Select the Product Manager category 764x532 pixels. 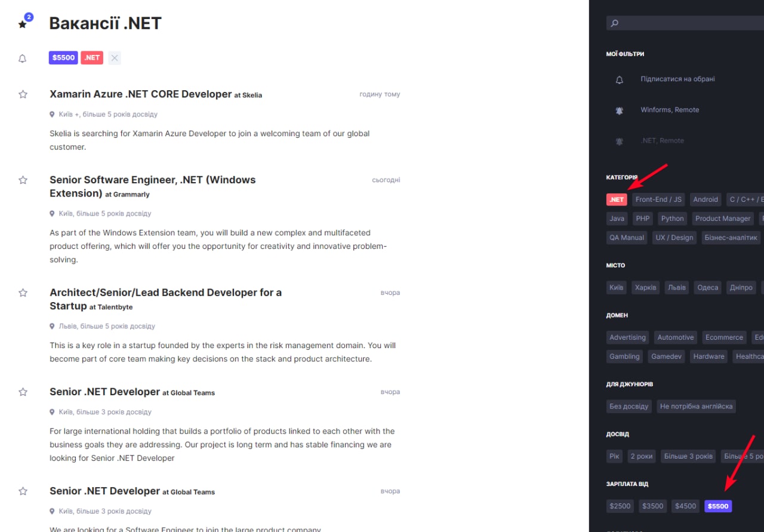(723, 219)
